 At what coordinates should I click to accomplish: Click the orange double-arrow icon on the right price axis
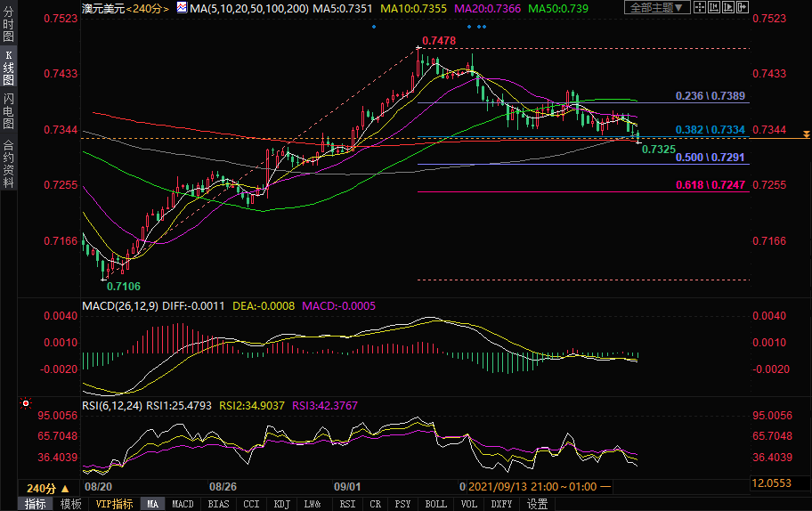(x=805, y=134)
